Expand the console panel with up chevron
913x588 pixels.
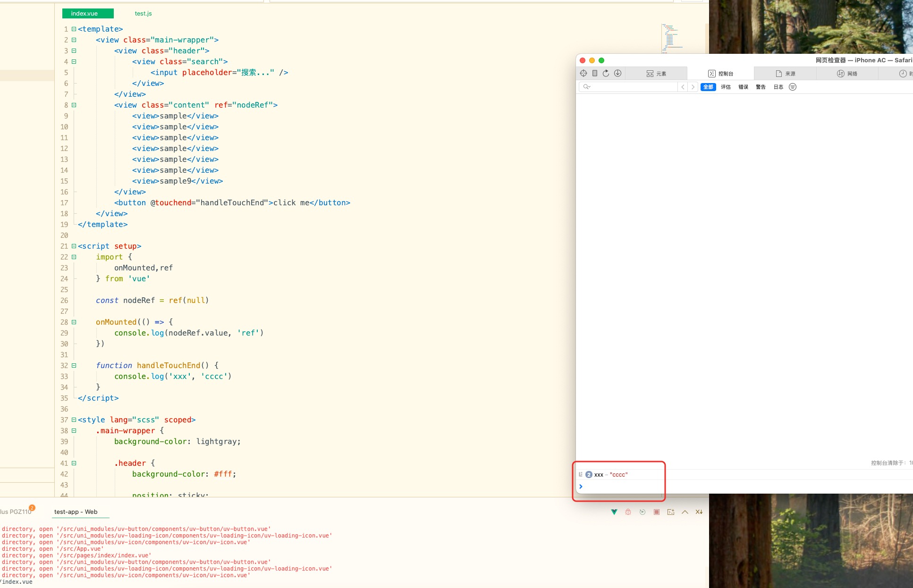click(x=685, y=512)
